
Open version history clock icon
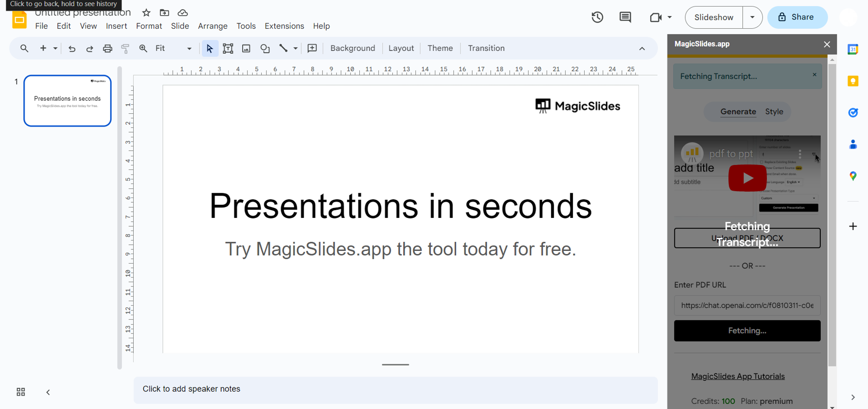[x=597, y=17]
